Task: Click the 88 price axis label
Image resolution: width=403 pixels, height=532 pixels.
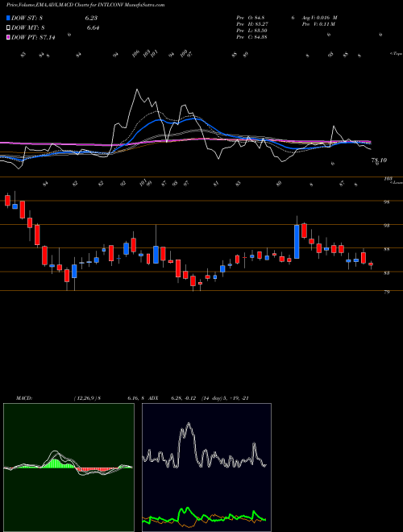Action: [x=388, y=249]
